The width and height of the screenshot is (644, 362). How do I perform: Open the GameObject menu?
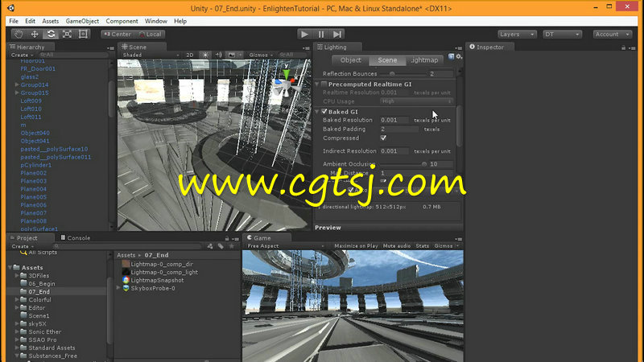click(x=82, y=21)
